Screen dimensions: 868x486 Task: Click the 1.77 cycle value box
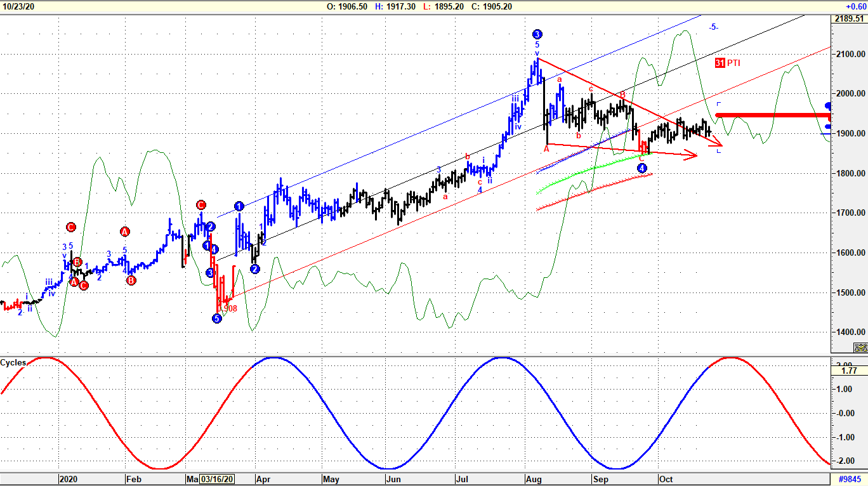[849, 371]
